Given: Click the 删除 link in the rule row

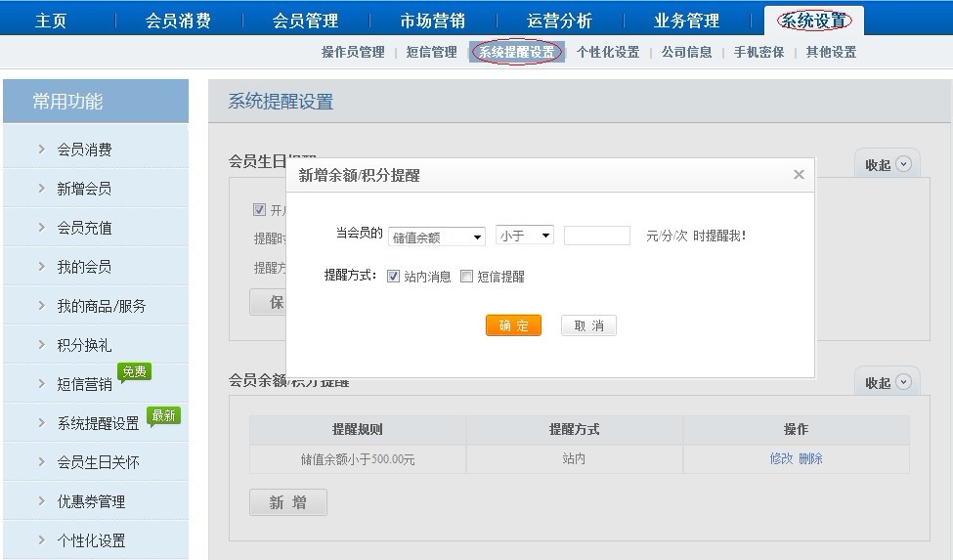Looking at the screenshot, I should click(x=810, y=458).
